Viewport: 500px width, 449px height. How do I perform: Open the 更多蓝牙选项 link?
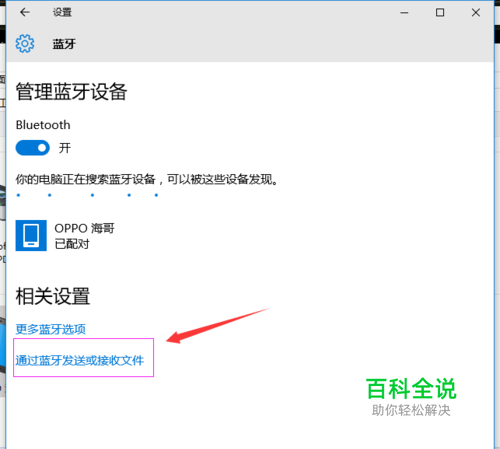pyautogui.click(x=50, y=329)
